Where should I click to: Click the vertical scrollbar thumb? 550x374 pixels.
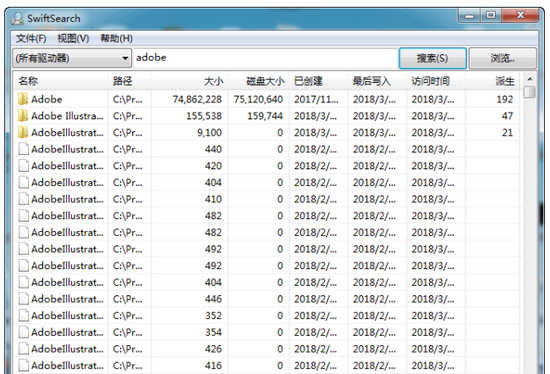click(530, 92)
